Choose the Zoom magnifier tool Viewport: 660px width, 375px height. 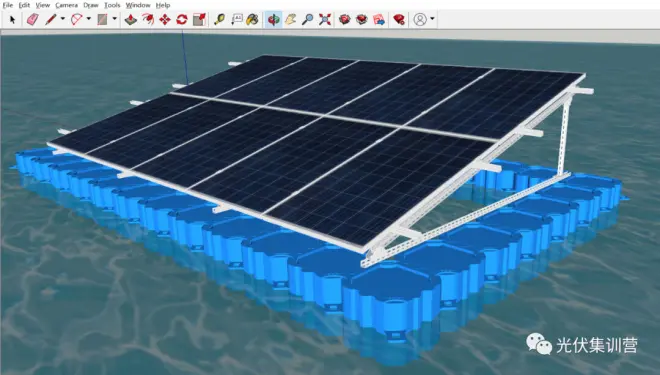[x=308, y=19]
